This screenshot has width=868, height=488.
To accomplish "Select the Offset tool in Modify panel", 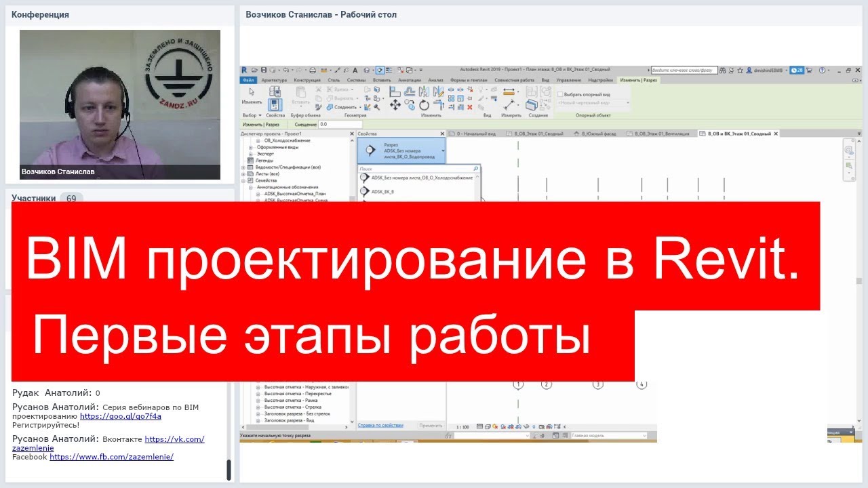I will tap(410, 91).
